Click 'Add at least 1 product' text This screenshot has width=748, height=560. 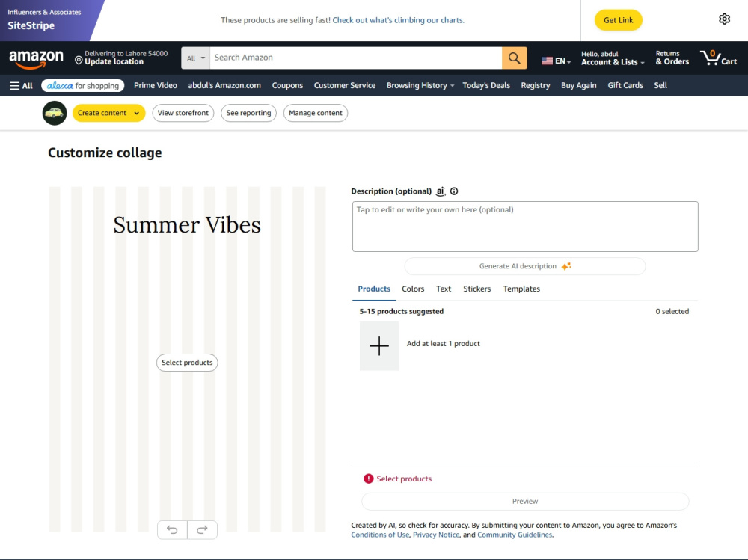point(443,343)
